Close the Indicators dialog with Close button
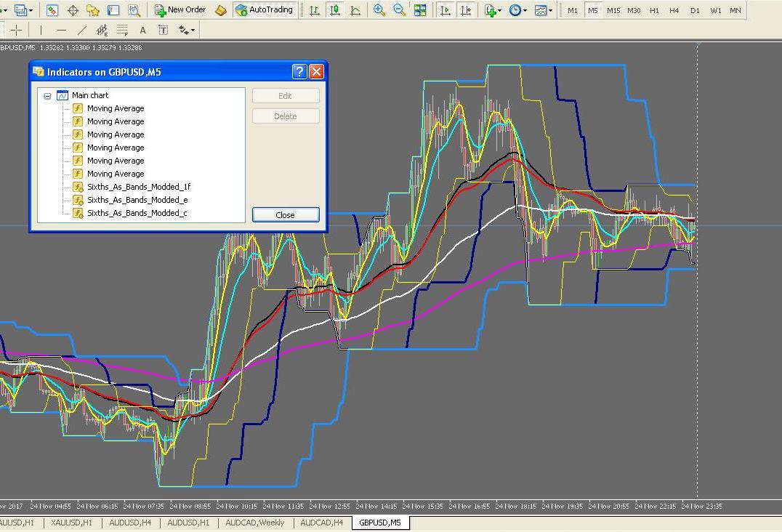 286,215
